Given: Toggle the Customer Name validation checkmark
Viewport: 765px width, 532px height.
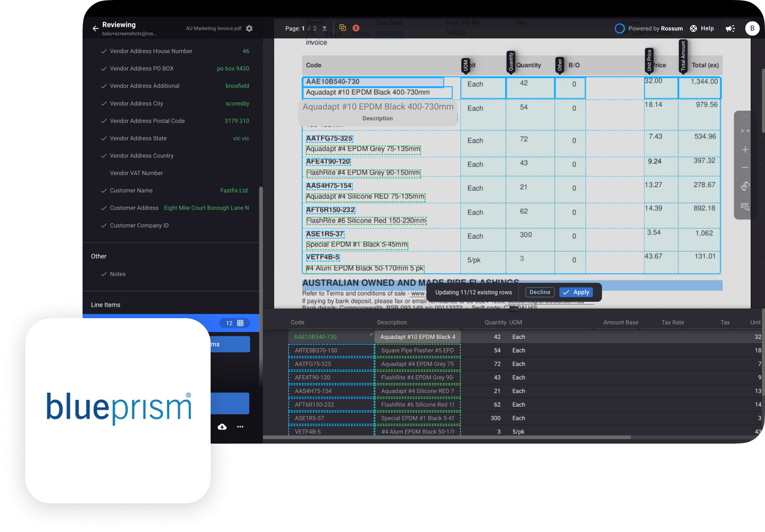Looking at the screenshot, I should [104, 191].
